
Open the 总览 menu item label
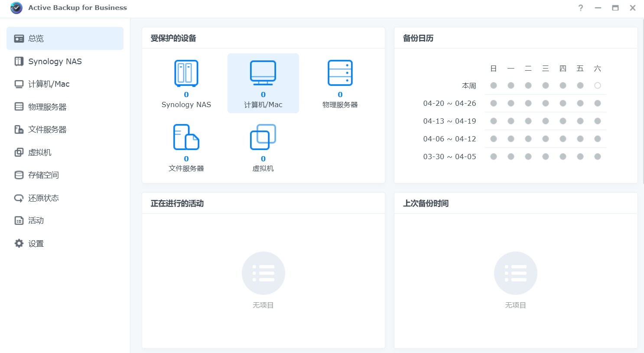click(x=36, y=39)
